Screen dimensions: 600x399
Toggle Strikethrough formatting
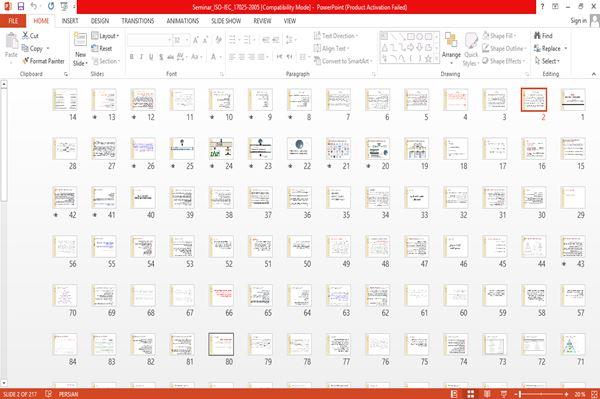tap(171, 57)
